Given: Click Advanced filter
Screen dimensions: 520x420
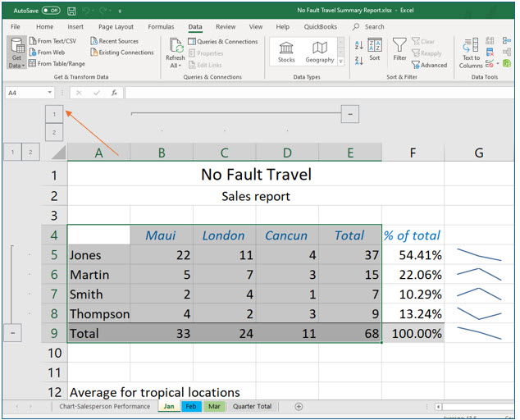Looking at the screenshot, I should point(430,65).
